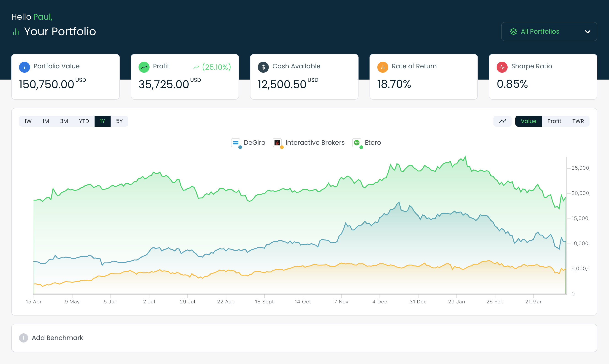
Task: Click the Sharpe Ratio red pulse icon
Action: coord(502,67)
